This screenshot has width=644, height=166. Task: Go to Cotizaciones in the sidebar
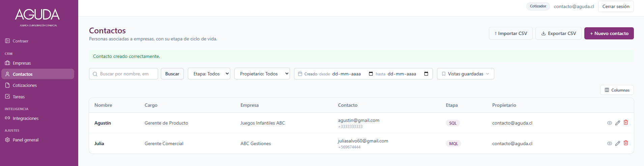click(21, 85)
